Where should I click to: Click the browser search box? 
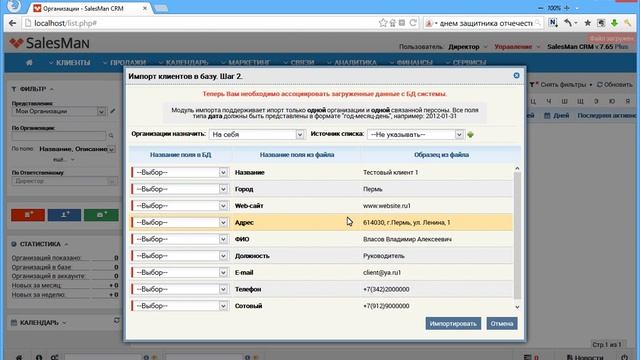tap(485, 23)
